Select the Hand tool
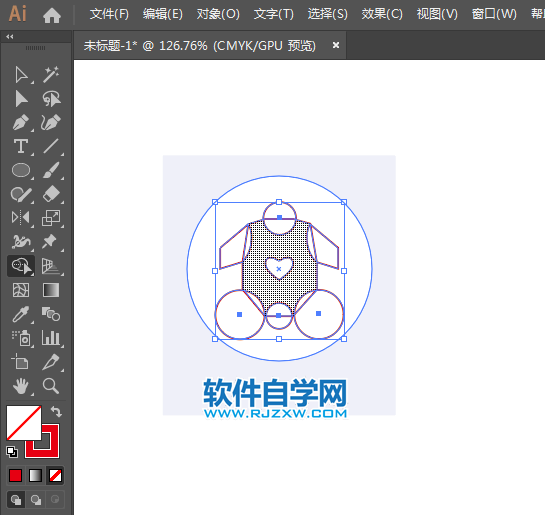This screenshot has width=545, height=515. click(x=21, y=386)
